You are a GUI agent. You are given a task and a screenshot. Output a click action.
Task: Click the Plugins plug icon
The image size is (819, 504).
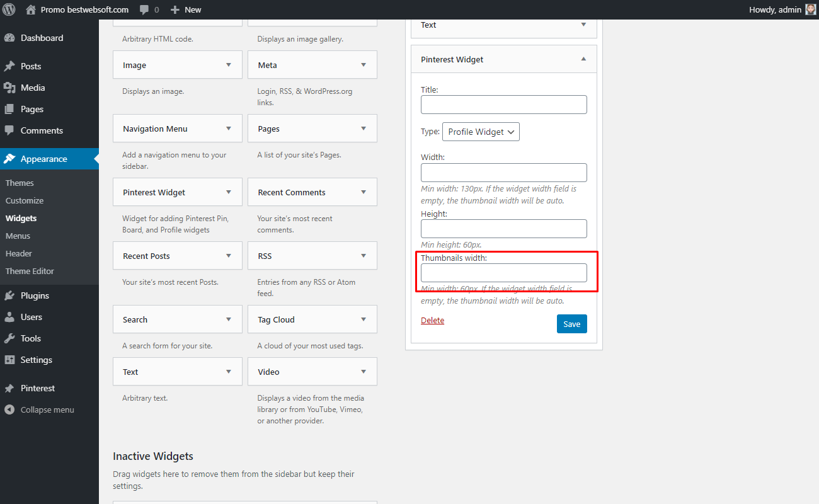coord(9,295)
